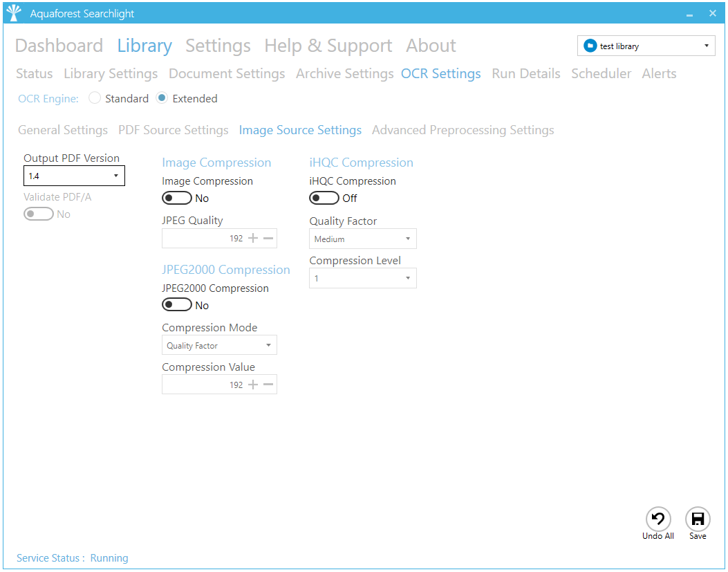Open the Compression Mode dropdown
Viewport: 728px width, 572px height.
pyautogui.click(x=219, y=345)
